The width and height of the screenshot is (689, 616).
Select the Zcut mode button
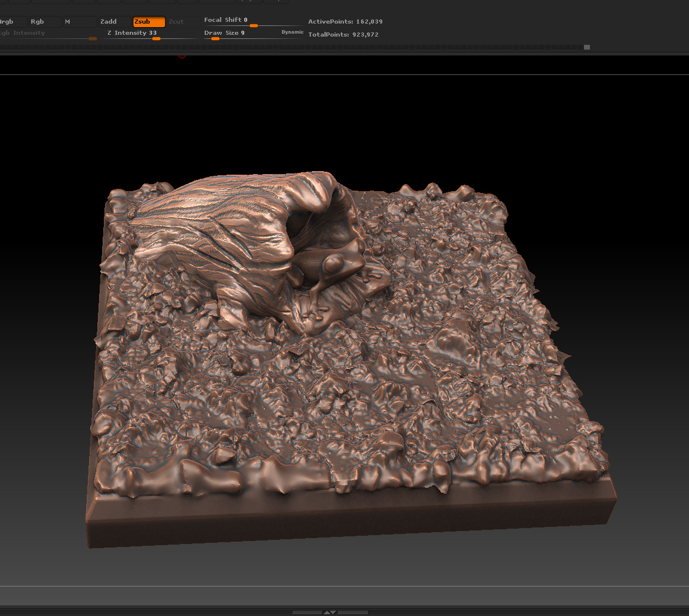176,22
